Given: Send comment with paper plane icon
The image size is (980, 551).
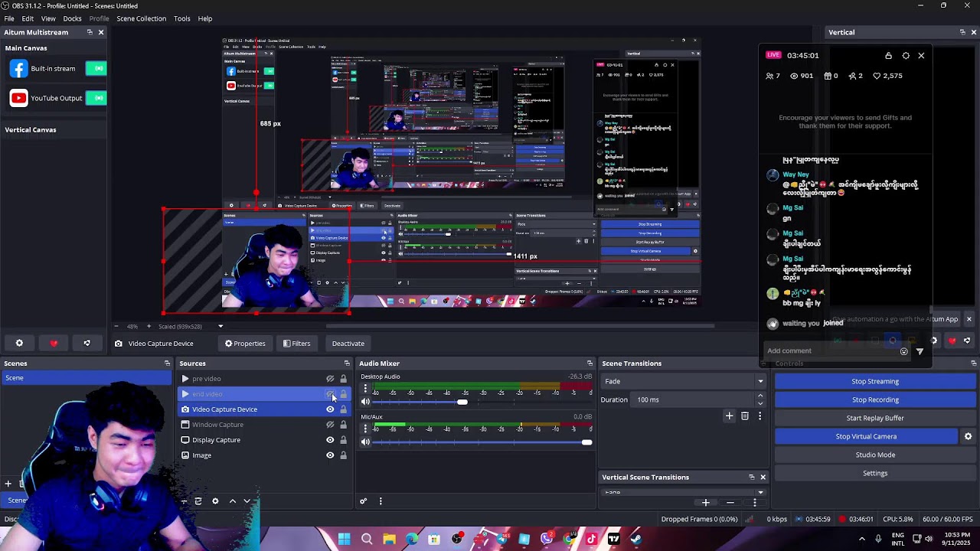Looking at the screenshot, I should [920, 351].
